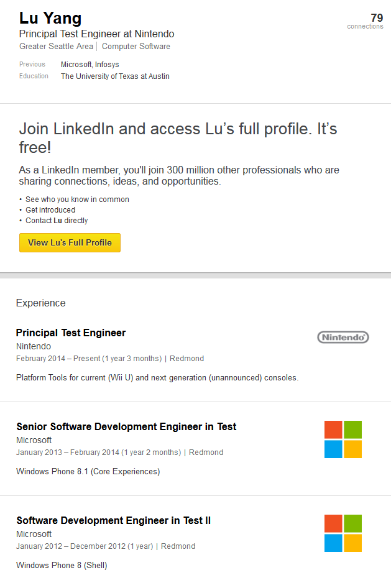Image resolution: width=391 pixels, height=588 pixels.
Task: Select the Computer Software industry text
Action: 136,47
